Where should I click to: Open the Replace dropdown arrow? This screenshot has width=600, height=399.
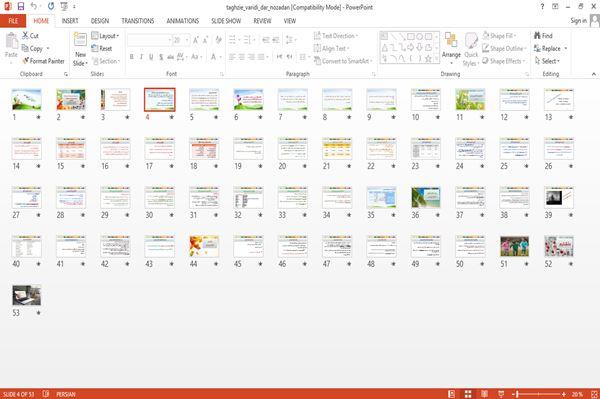pyautogui.click(x=566, y=49)
